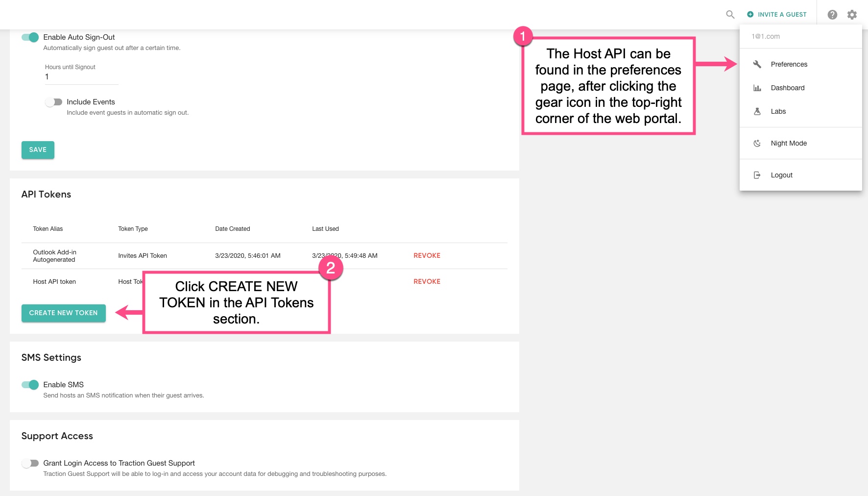Click the settings gear icon top-right

pos(852,14)
